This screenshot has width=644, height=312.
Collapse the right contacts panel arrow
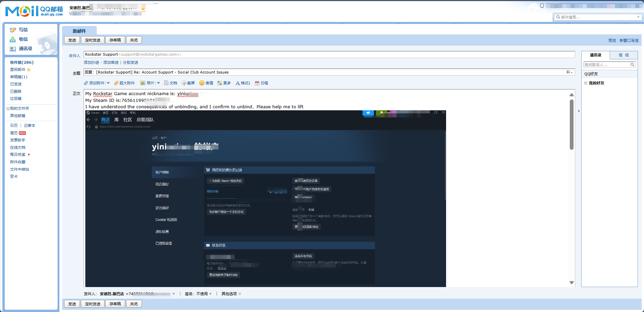tap(579, 111)
